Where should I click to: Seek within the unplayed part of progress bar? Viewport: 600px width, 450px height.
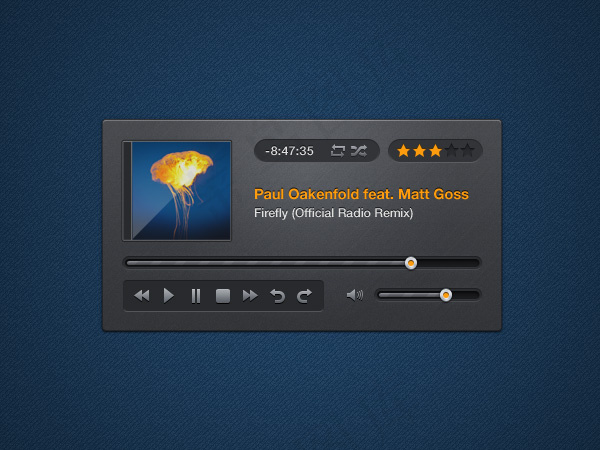click(x=448, y=263)
